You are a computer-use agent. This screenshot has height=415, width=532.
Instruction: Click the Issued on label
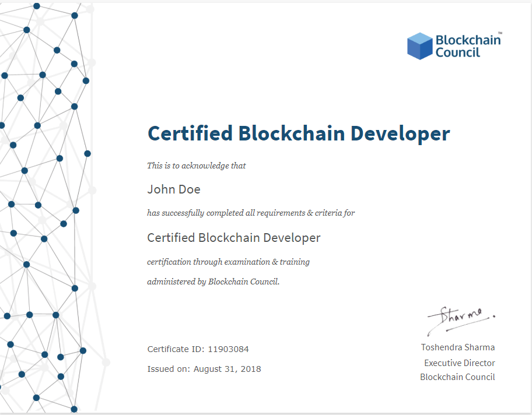pyautogui.click(x=168, y=369)
